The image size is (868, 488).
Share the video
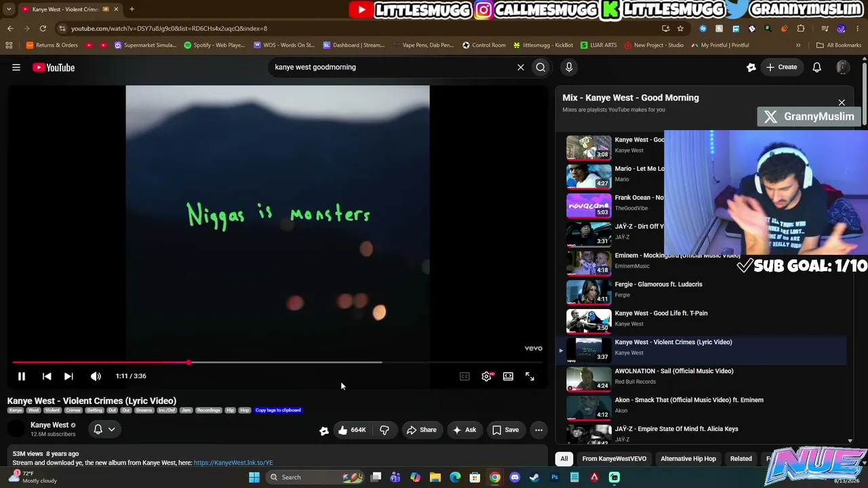[421, 430]
